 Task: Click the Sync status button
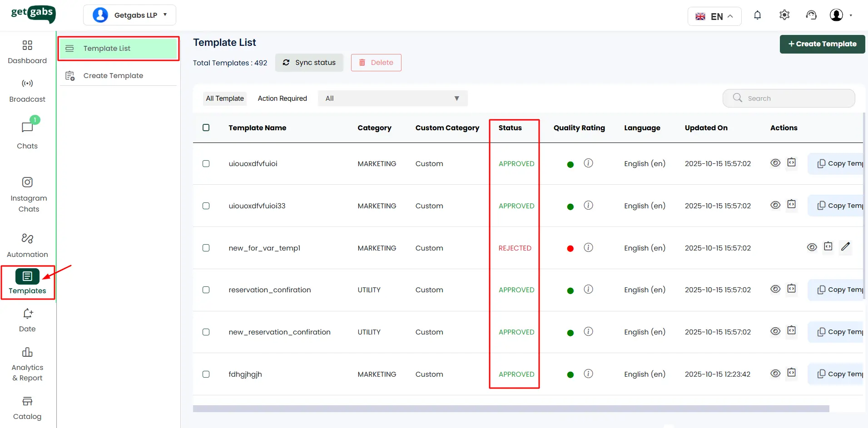309,63
